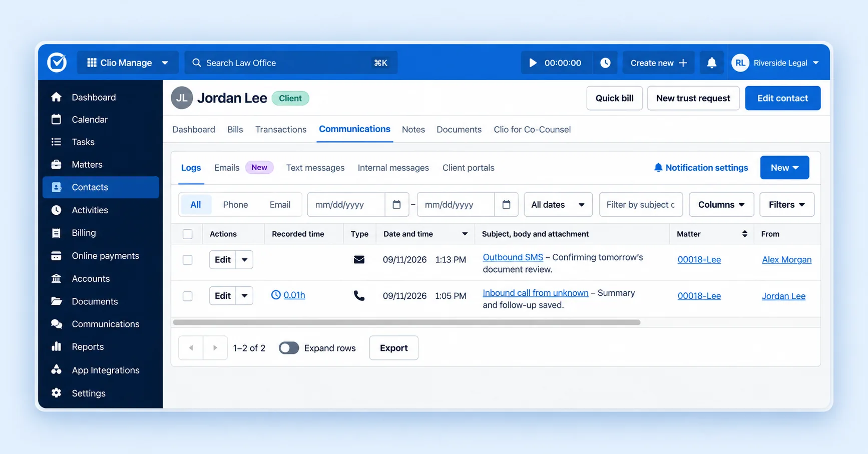The width and height of the screenshot is (868, 454).
Task: Open Matters in the sidebar
Action: tap(101, 165)
